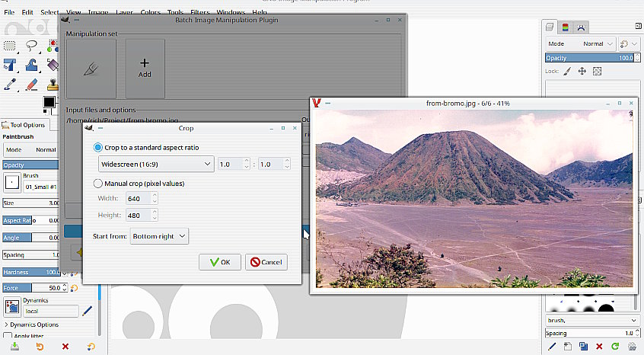The height and width of the screenshot is (355, 644).
Task: Open the View menu
Action: [x=74, y=12]
